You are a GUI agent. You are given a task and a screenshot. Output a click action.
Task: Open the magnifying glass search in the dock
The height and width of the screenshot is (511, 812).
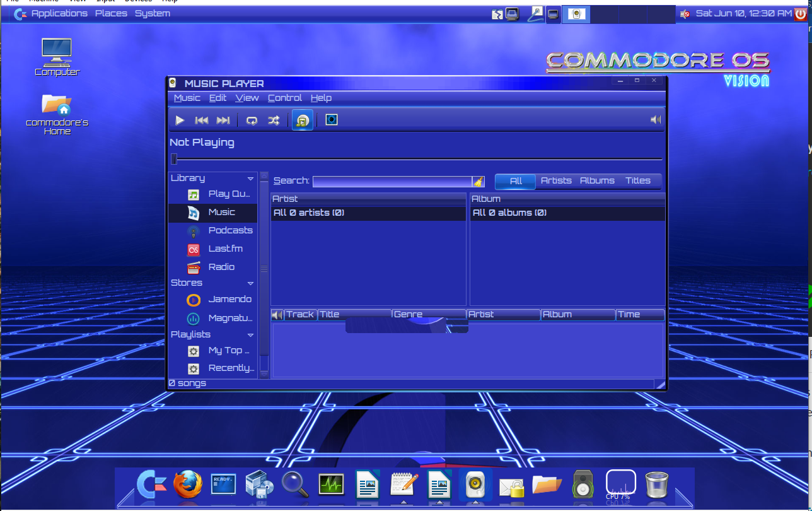coord(295,485)
